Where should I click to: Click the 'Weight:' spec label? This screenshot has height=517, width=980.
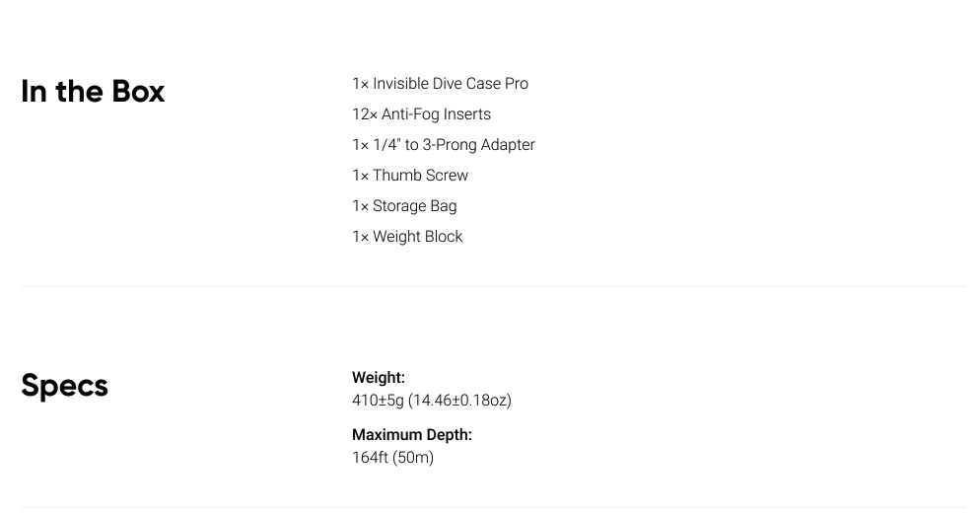pos(379,378)
